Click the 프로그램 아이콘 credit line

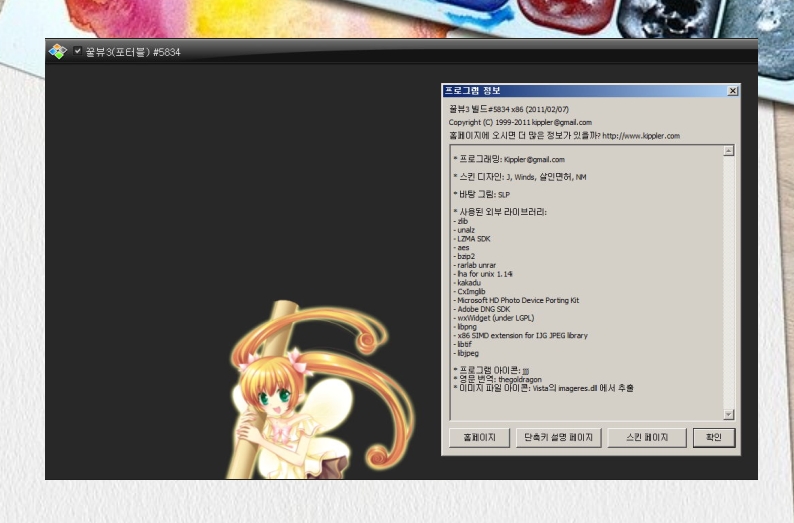point(491,371)
